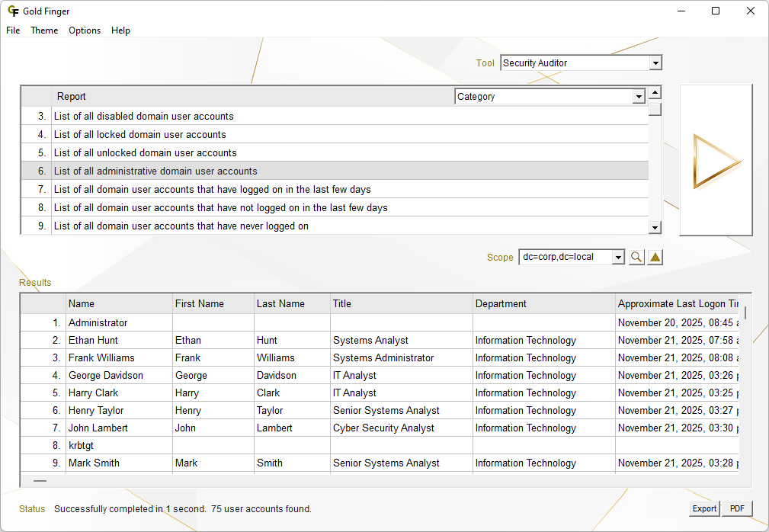The image size is (769, 532).
Task: Select the Harry Clark name cell
Action: pos(119,393)
